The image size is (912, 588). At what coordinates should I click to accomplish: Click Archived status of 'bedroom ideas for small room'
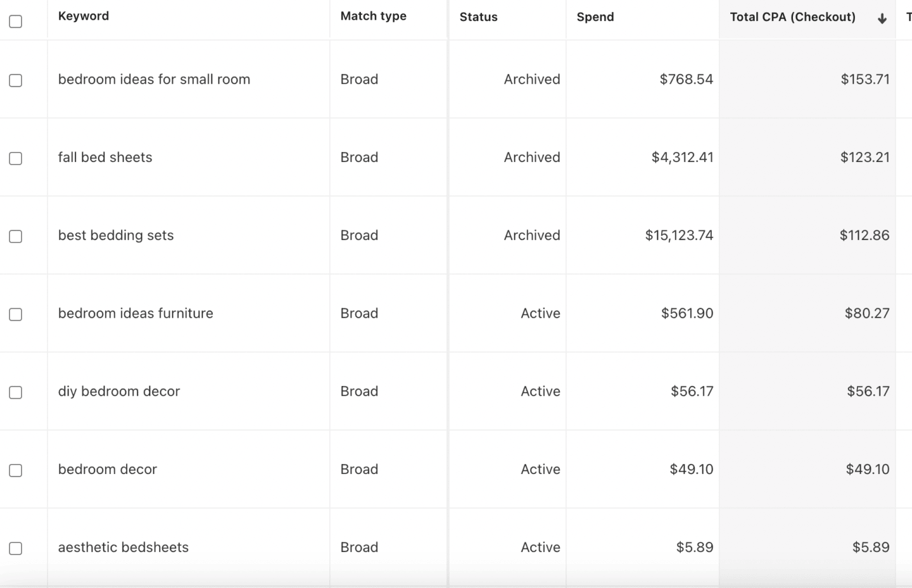tap(531, 80)
